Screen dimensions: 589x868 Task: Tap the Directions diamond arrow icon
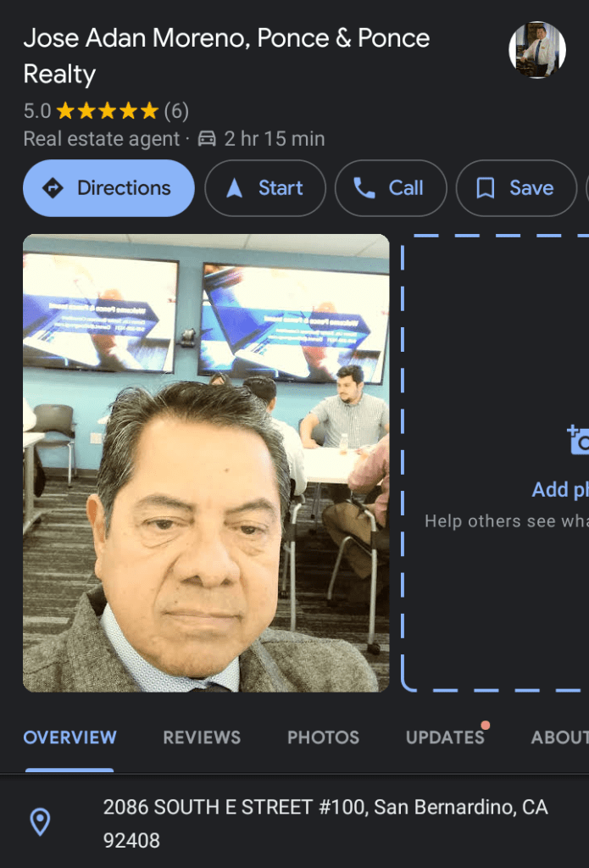53,188
